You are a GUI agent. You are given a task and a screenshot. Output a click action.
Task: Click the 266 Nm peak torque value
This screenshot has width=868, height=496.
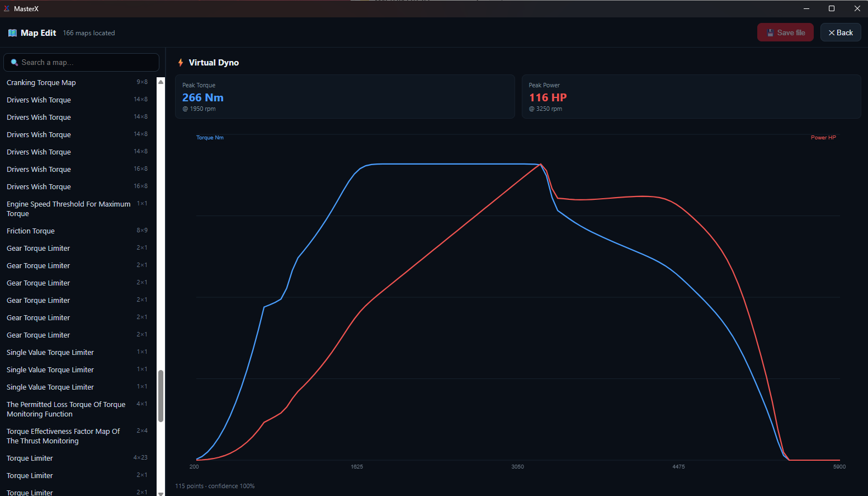tap(203, 97)
